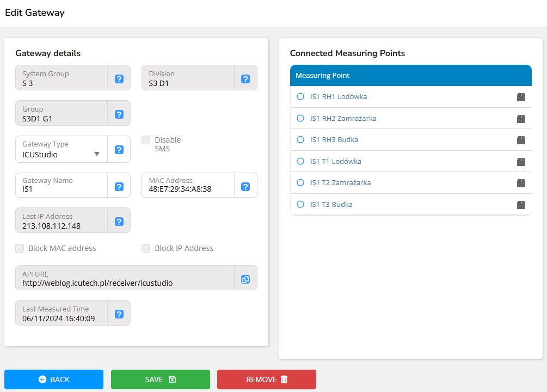Select the IS1 RH2 Zamrażarka radio button

point(300,118)
